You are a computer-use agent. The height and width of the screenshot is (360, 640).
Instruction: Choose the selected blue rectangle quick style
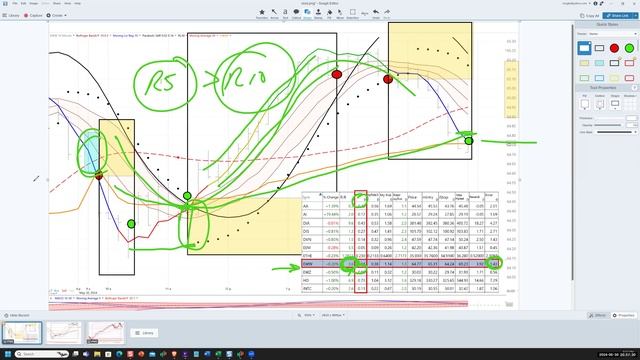point(584,48)
